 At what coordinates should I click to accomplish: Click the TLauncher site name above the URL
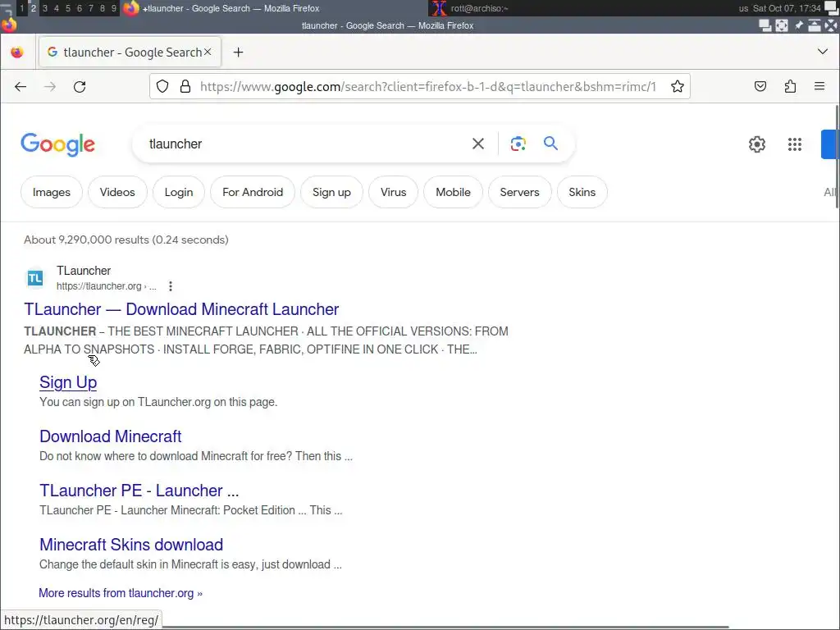coord(84,271)
